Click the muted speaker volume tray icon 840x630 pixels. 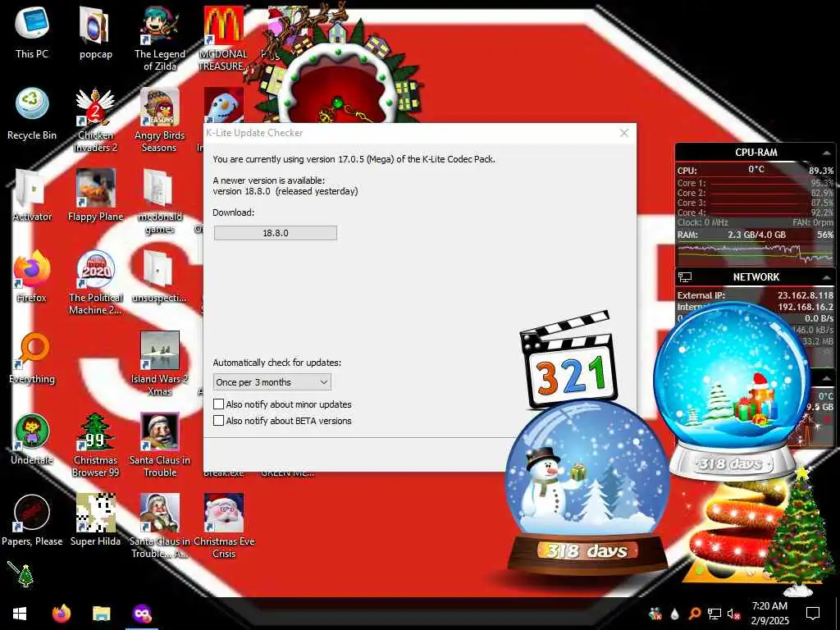point(734,614)
